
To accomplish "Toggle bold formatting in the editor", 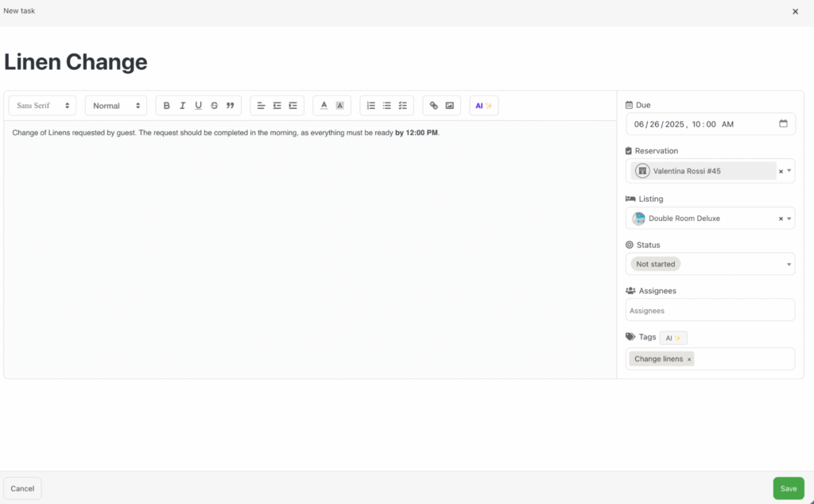I will (x=166, y=106).
